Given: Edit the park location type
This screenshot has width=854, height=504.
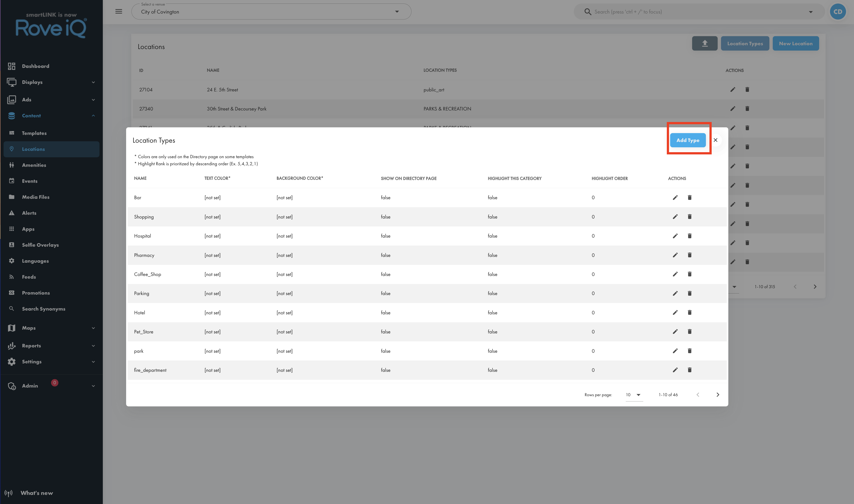Looking at the screenshot, I should click(x=675, y=351).
